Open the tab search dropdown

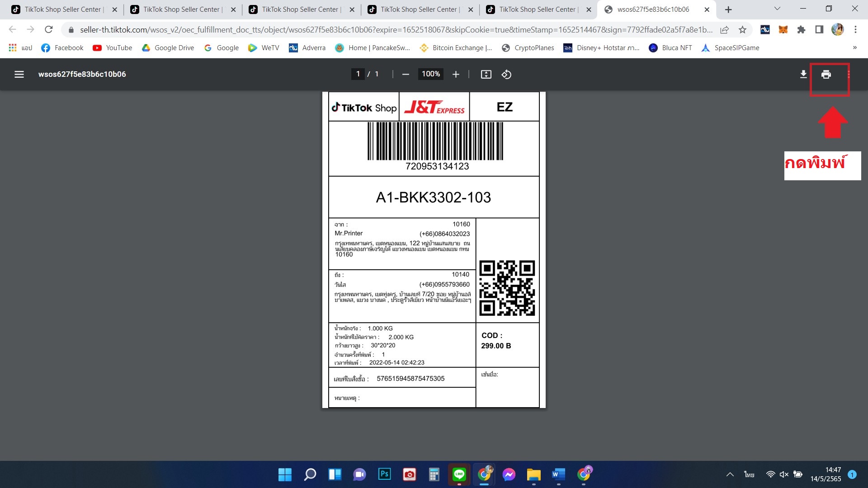point(777,9)
